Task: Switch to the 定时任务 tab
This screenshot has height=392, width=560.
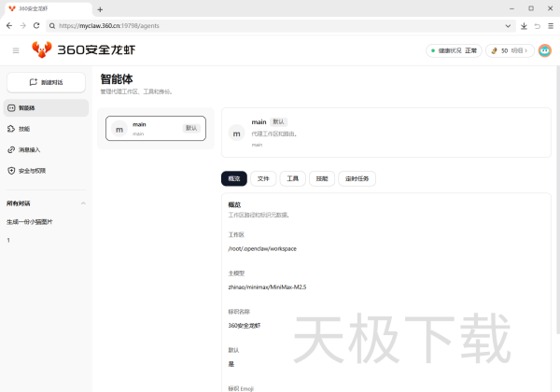Action: coord(356,178)
